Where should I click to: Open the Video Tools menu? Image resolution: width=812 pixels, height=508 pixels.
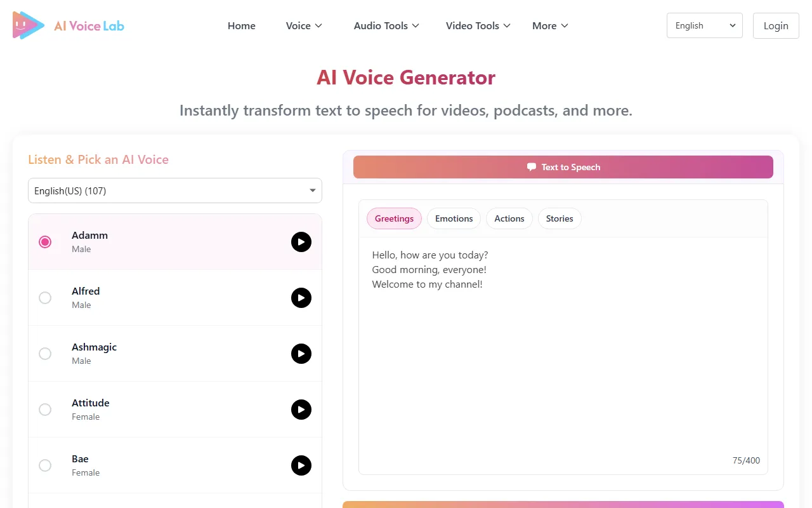pos(478,26)
